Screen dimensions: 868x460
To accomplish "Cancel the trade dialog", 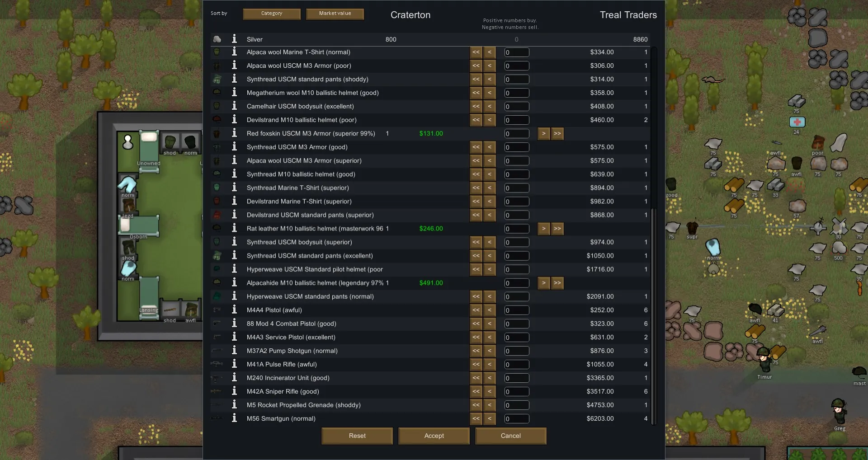I will 510,436.
